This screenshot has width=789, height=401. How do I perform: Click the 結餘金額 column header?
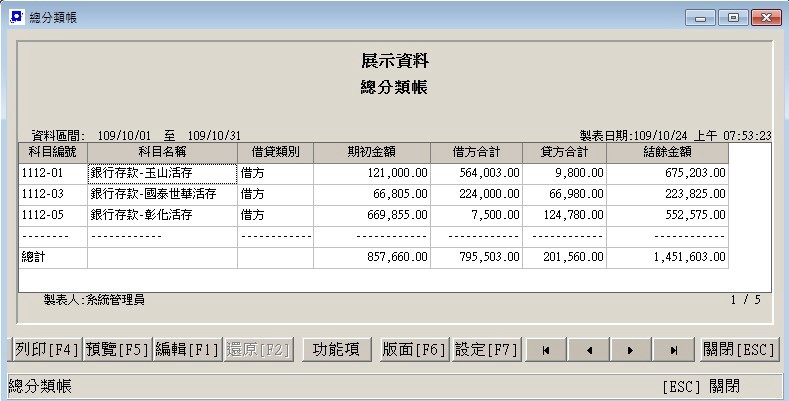pyautogui.click(x=668, y=152)
